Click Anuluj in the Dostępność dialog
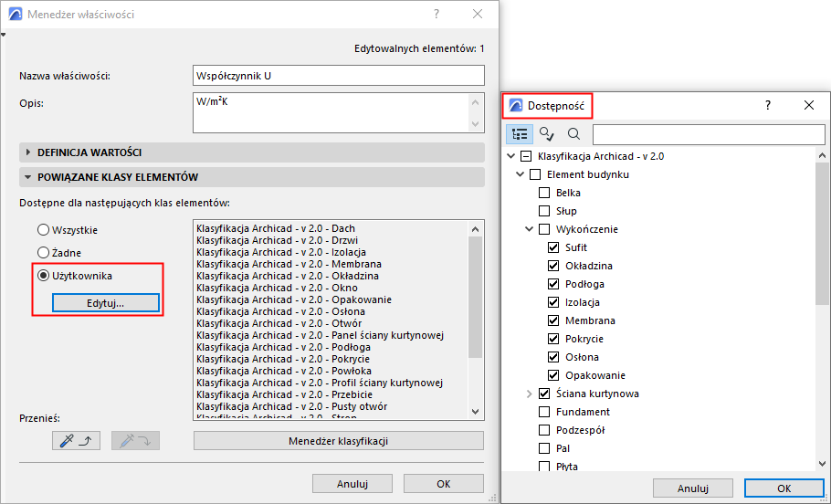 pos(693,488)
